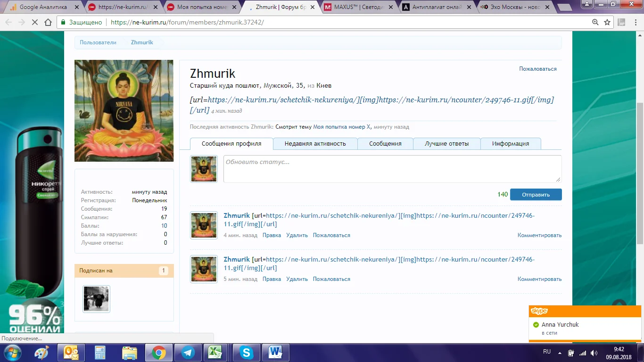Click the Киев location link
The height and width of the screenshot is (362, 644).
[324, 86]
